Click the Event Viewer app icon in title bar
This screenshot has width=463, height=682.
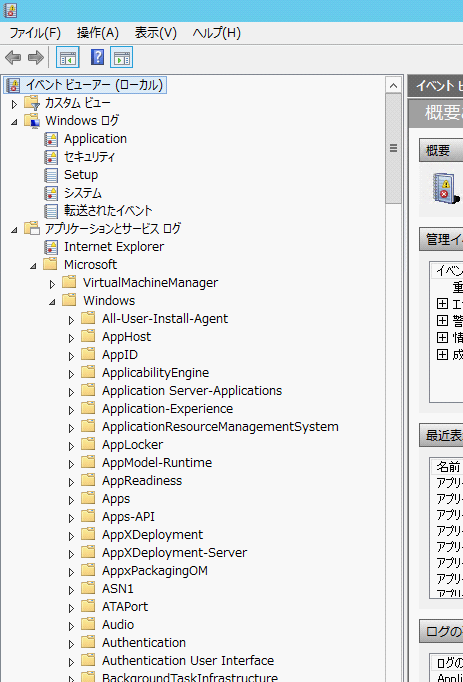click(10, 10)
